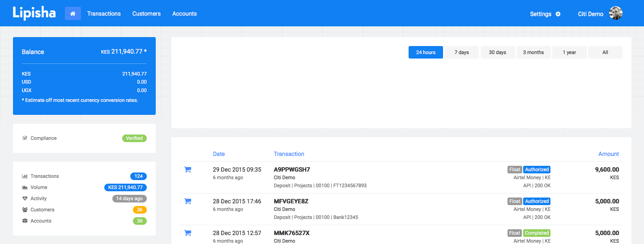This screenshot has height=244, width=644.
Task: Click the cart icon for MFVGEYE8Z
Action: click(x=188, y=201)
